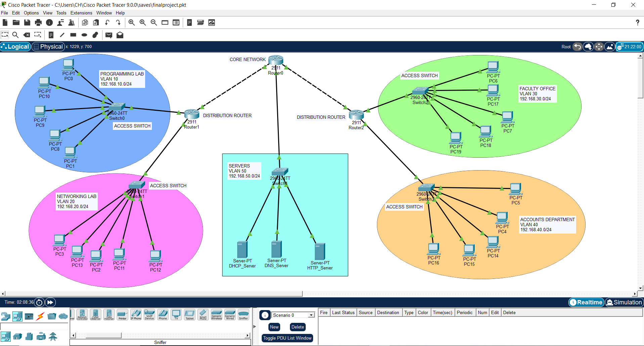
Task: Create a new file with the New icon
Action: point(5,22)
